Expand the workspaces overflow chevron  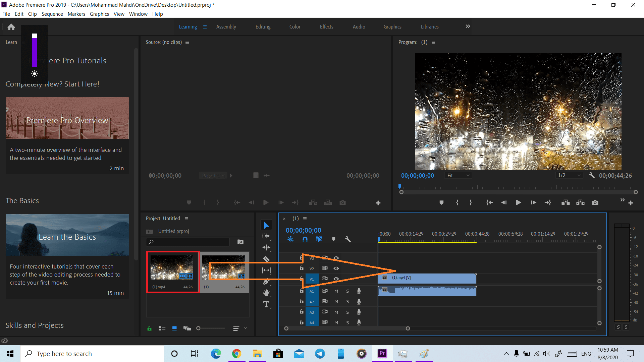[x=468, y=26]
